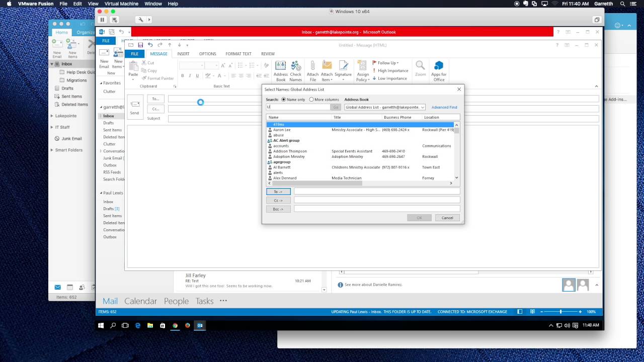Click the Cc -> button in dialog

[278, 200]
